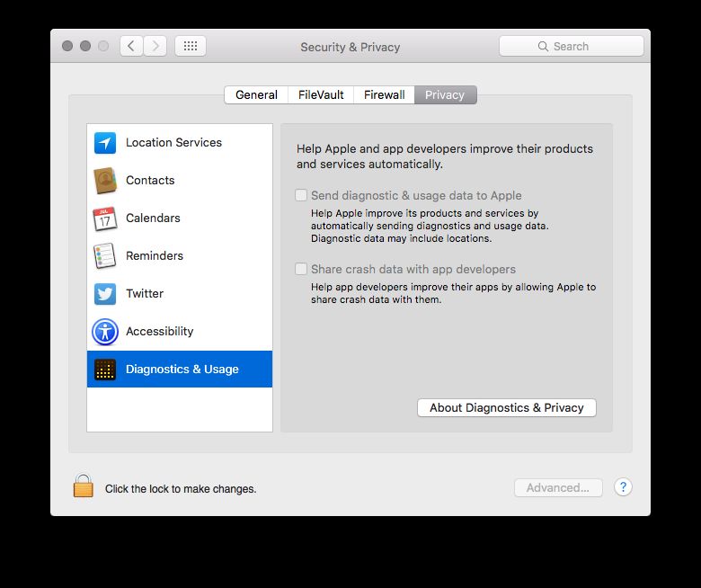
Task: Open the Advanced… settings button
Action: click(557, 487)
